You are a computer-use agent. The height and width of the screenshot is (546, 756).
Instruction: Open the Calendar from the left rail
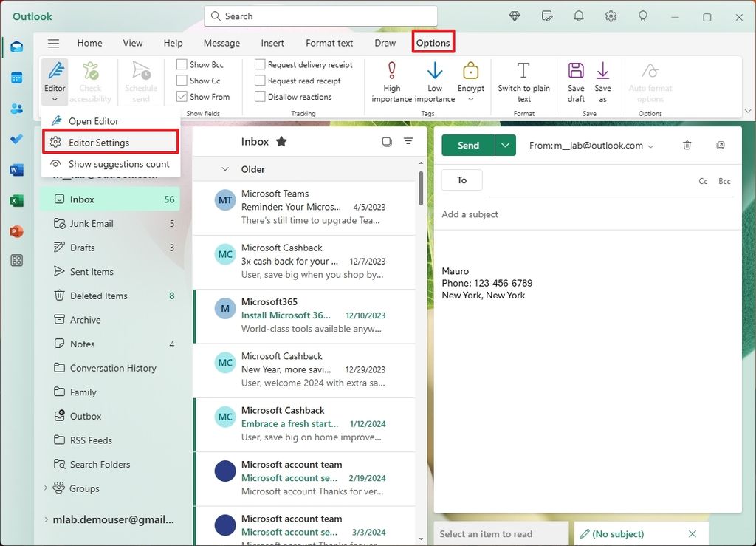point(16,78)
